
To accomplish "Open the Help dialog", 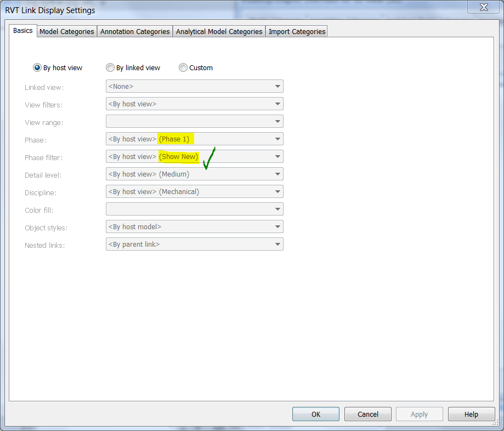I will click(471, 414).
